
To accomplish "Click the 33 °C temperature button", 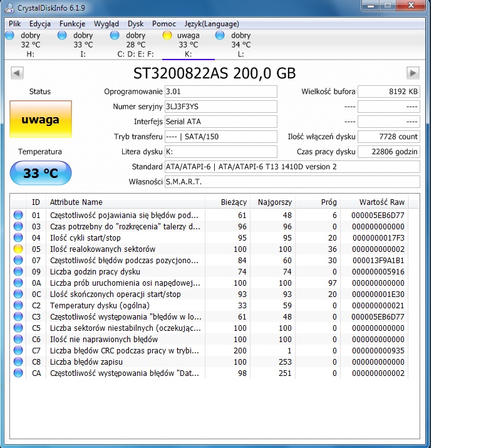I will 41,173.
